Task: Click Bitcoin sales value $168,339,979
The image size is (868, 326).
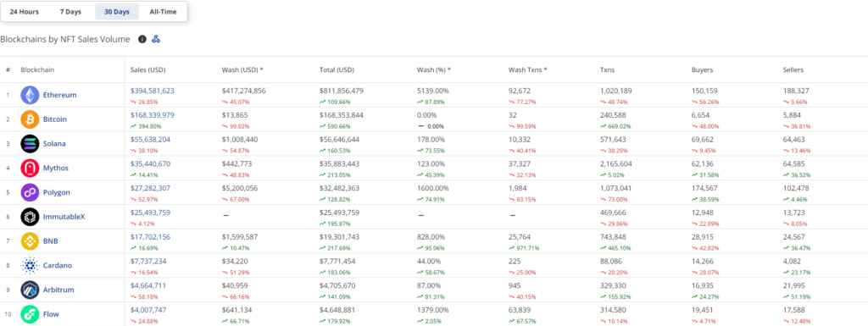Action: [x=153, y=115]
